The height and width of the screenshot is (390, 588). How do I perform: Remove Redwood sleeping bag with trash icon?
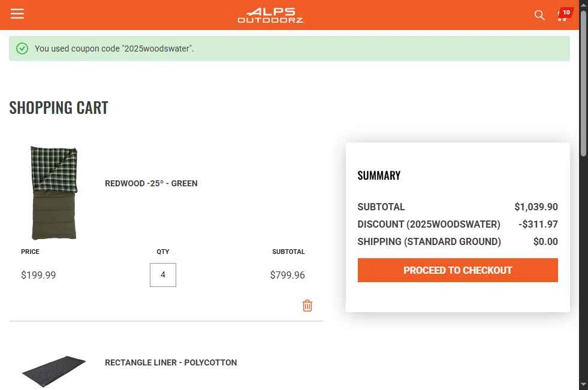[x=307, y=306]
